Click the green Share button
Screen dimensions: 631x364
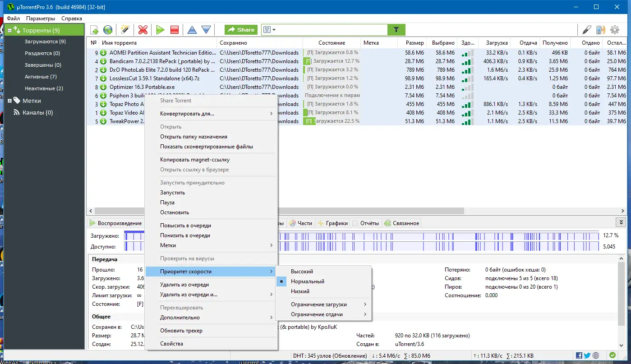(x=241, y=30)
